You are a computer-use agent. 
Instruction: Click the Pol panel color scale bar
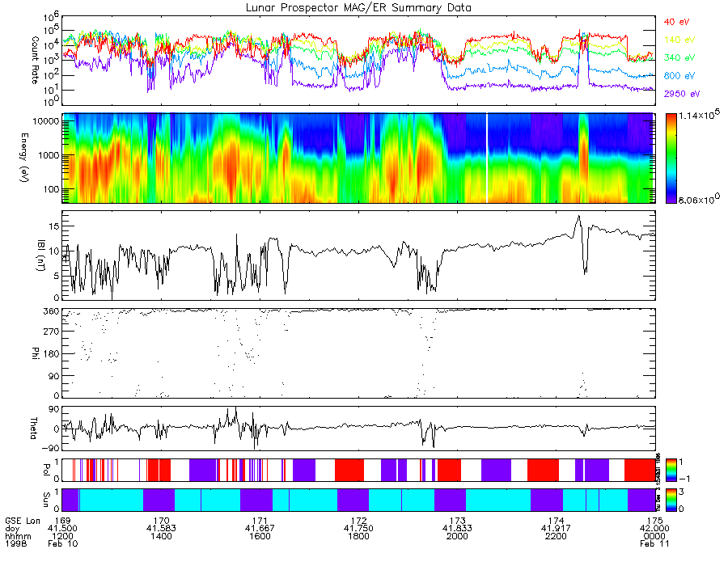671,470
